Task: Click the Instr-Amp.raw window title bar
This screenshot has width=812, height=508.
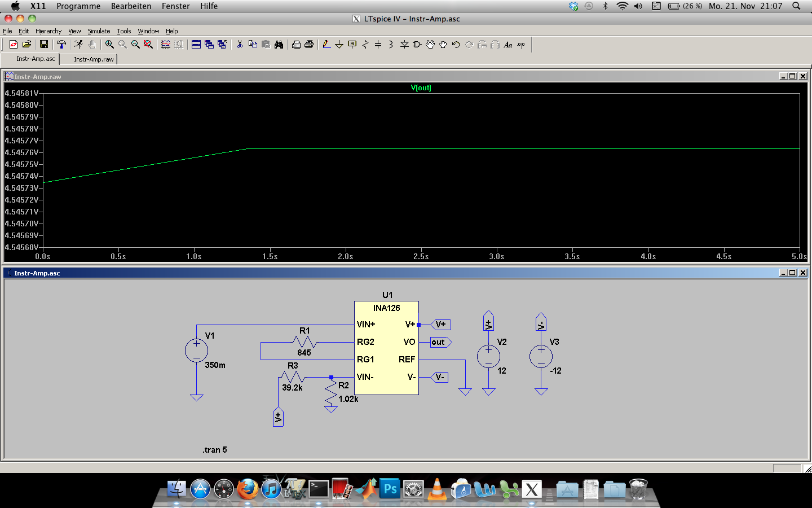Action: [405, 76]
